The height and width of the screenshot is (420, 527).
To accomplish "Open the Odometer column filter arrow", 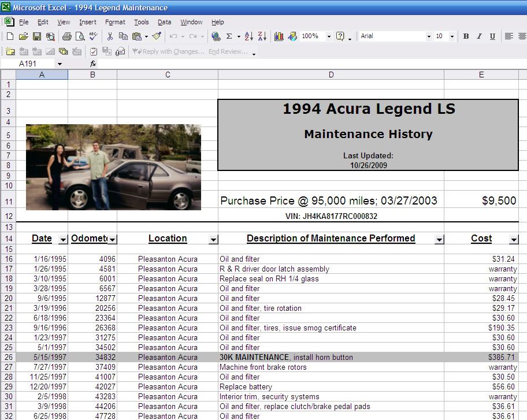I will [x=112, y=240].
